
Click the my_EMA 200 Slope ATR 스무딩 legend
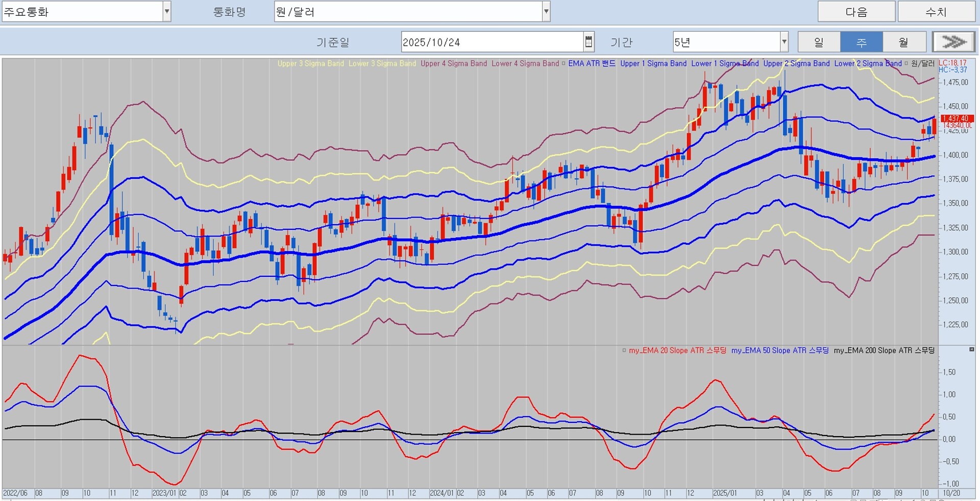(x=884, y=350)
